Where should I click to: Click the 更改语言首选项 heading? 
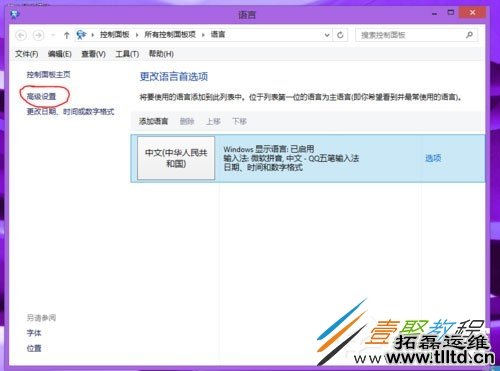click(x=174, y=77)
